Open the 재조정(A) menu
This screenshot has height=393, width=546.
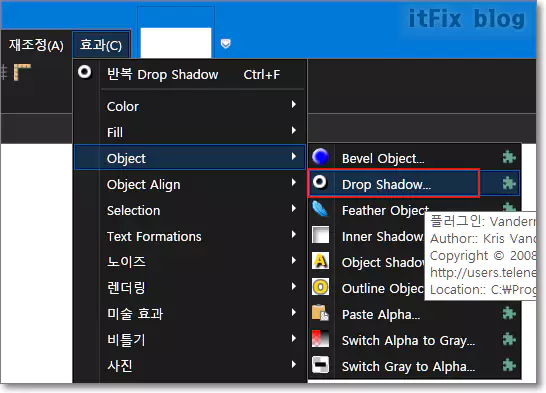(36, 45)
